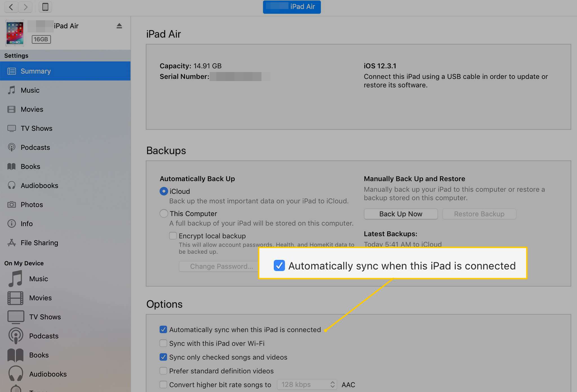
Task: Enable Convert higher bit rate songs checkbox
Action: click(x=163, y=385)
